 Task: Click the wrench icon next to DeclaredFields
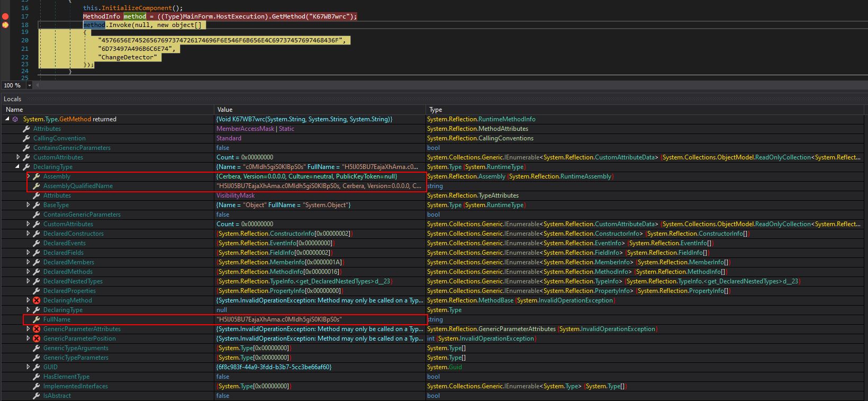[x=36, y=253]
